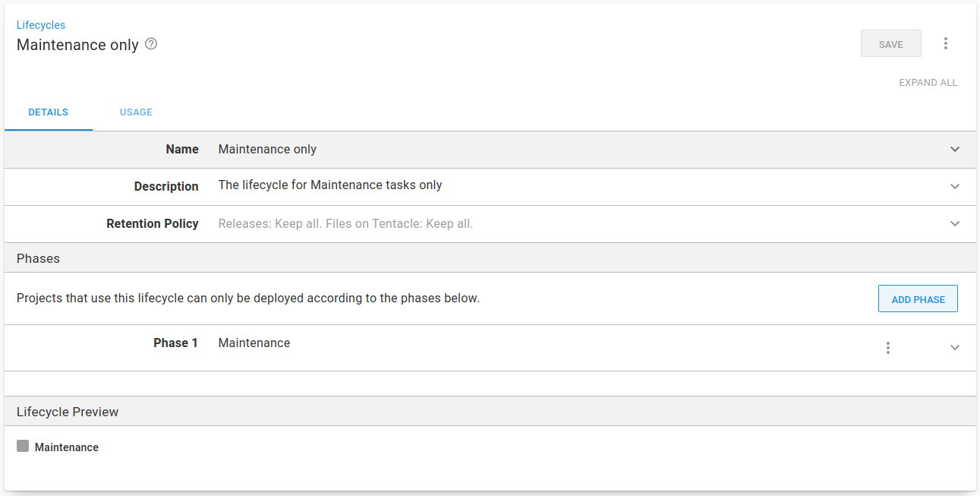Click the ADD PHASE button
The width and height of the screenshot is (980, 496).
[918, 299]
